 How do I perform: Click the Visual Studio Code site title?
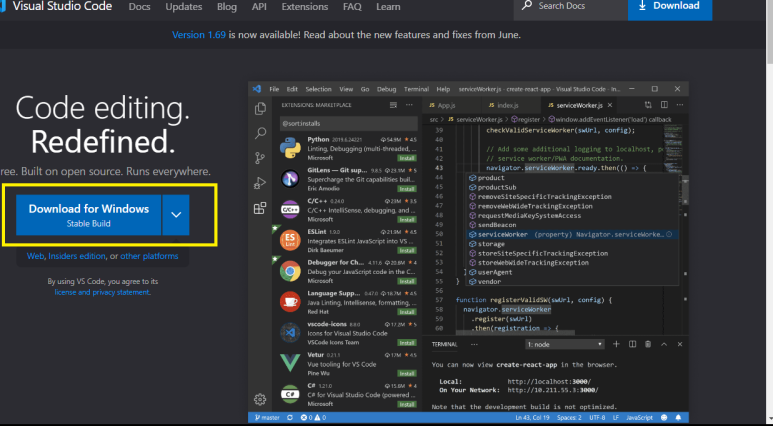click(62, 6)
